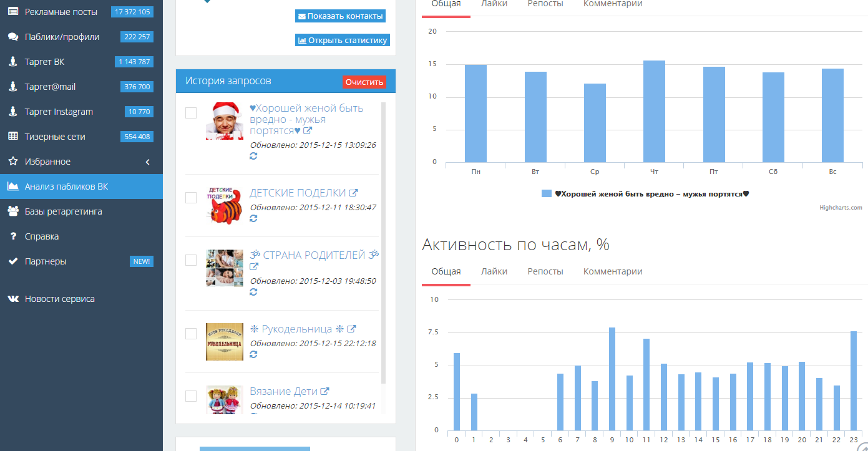
Task: Open external link icon for ДЕТСКИЕ ПОДЕЛКИ
Action: coord(353,193)
